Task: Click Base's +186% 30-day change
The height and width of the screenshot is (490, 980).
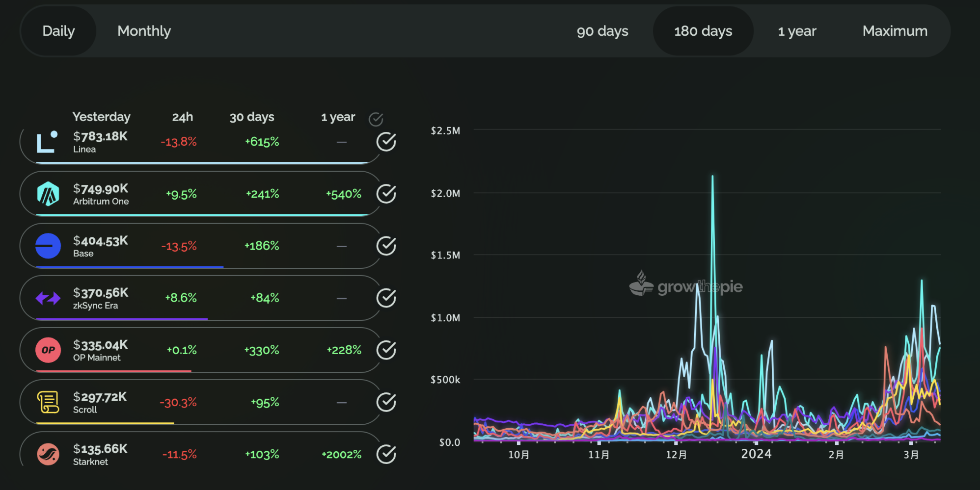Action: (262, 246)
